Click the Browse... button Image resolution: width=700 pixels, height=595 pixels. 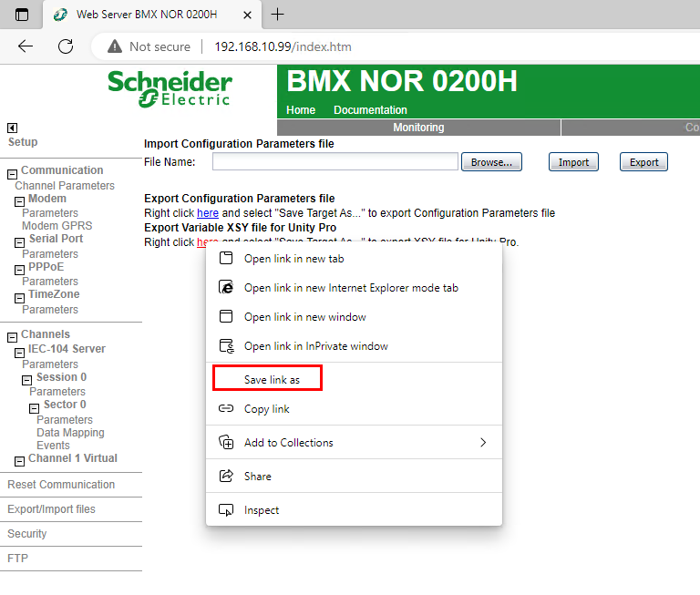(x=491, y=162)
